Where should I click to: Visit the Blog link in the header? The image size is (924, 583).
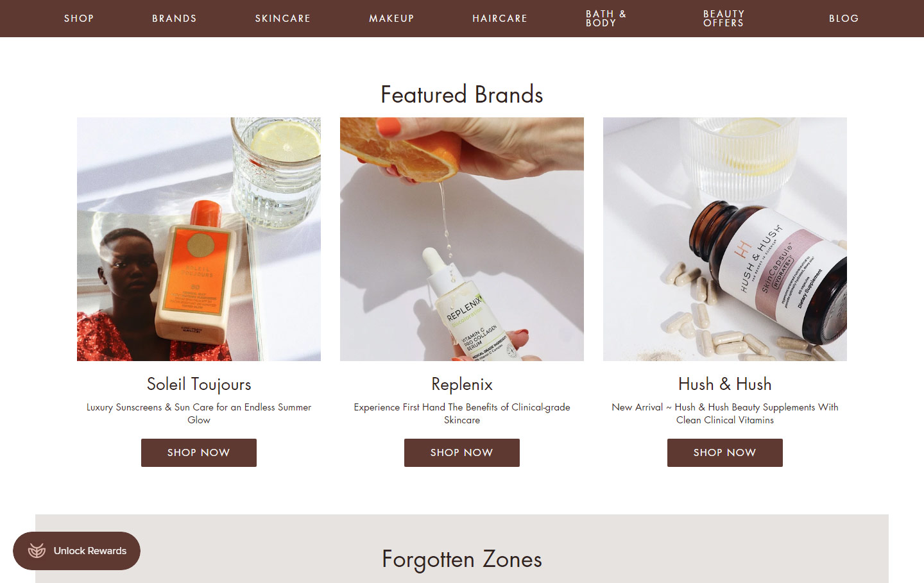pos(844,19)
